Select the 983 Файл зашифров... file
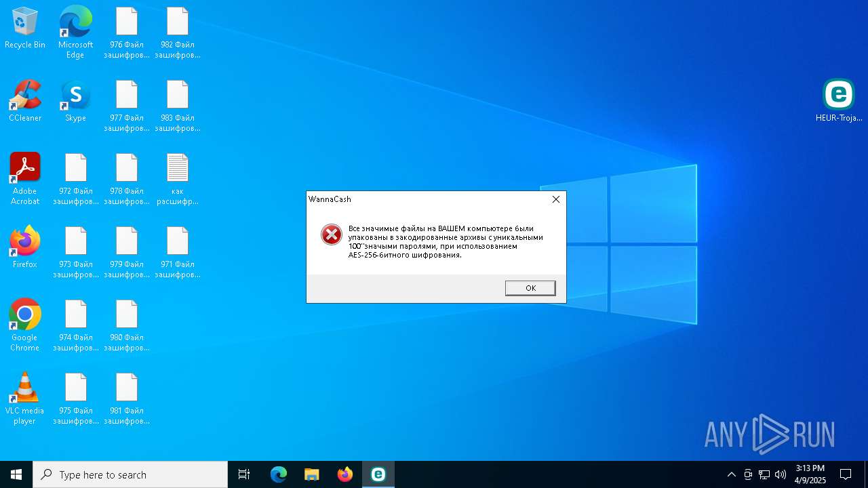The image size is (868, 488). (178, 106)
